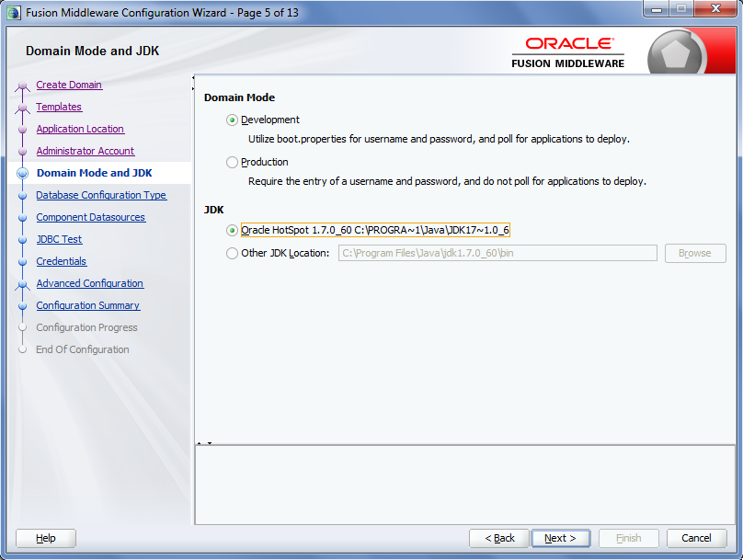Go to the Create Domain step
The height and width of the screenshot is (560, 743).
[69, 85]
